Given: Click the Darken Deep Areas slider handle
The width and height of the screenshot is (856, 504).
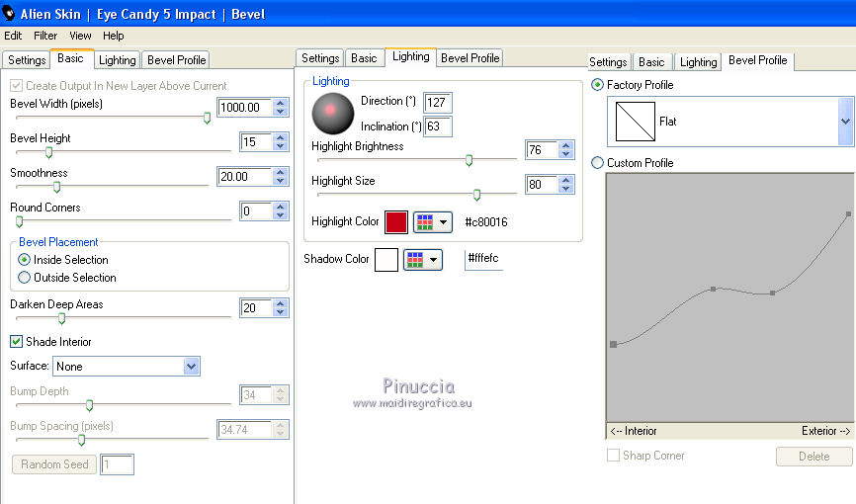Looking at the screenshot, I should coord(61,318).
